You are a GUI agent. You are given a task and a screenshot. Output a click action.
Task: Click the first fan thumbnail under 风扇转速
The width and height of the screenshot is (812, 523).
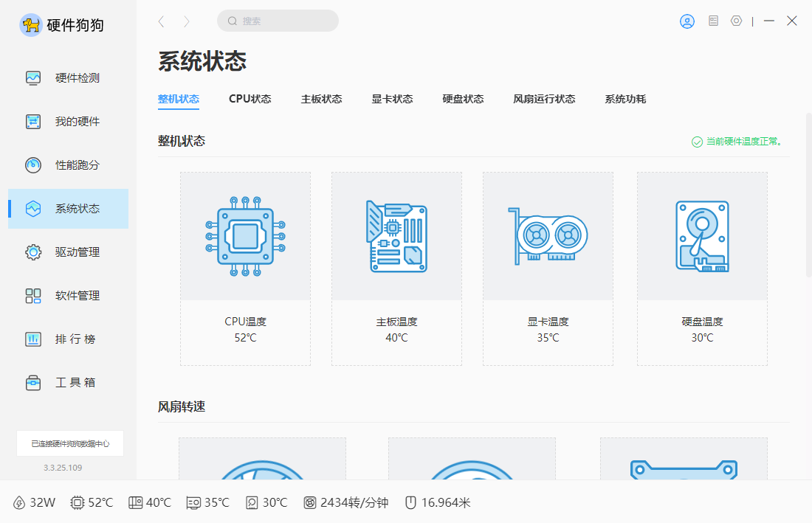(263, 459)
